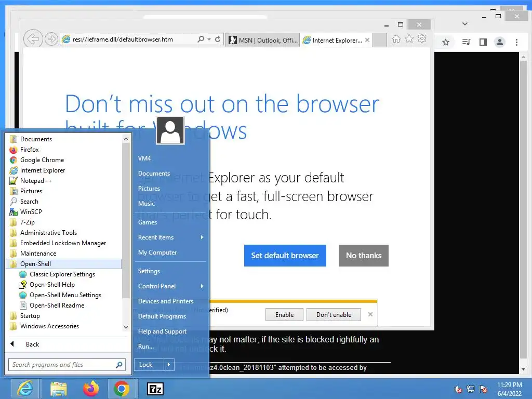Click the Internet Explorer forward arrow button
The image size is (532, 399).
pyautogui.click(x=51, y=39)
